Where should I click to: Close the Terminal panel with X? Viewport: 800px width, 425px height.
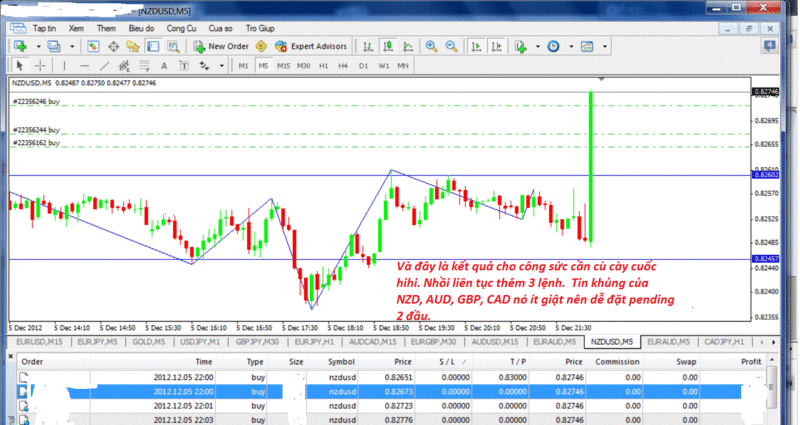(x=11, y=356)
